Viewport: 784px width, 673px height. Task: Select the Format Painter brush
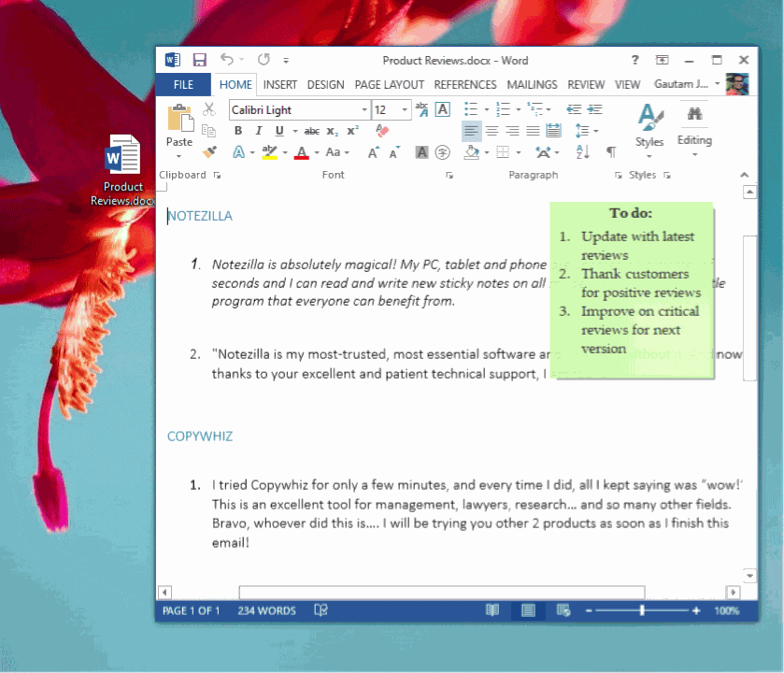(x=209, y=152)
